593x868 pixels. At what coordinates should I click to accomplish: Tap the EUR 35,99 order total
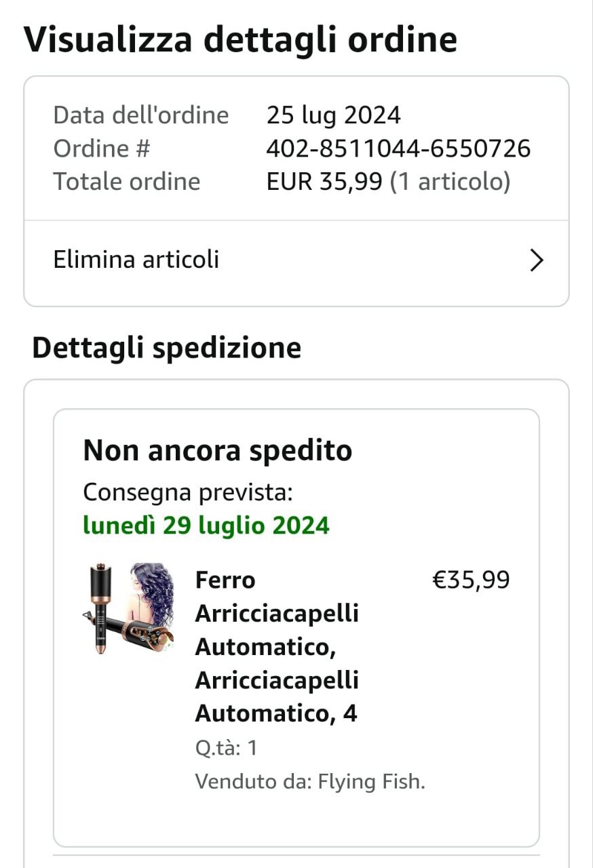pyautogui.click(x=324, y=182)
